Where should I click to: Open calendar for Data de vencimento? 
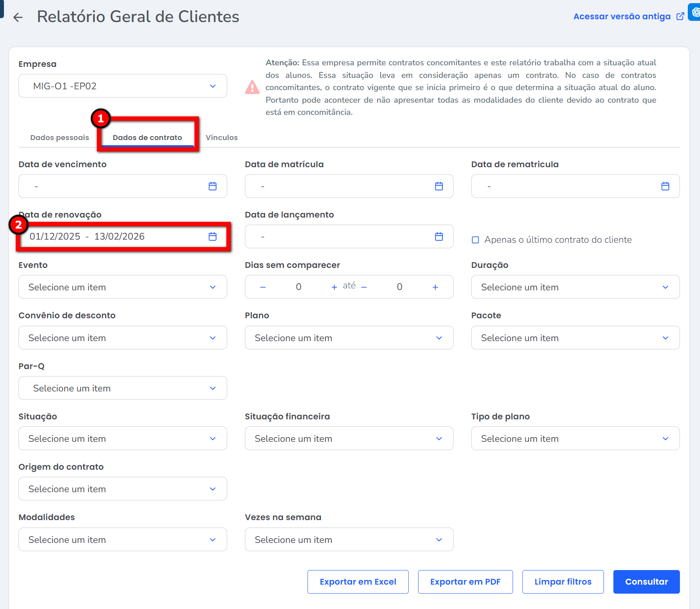pyautogui.click(x=213, y=186)
